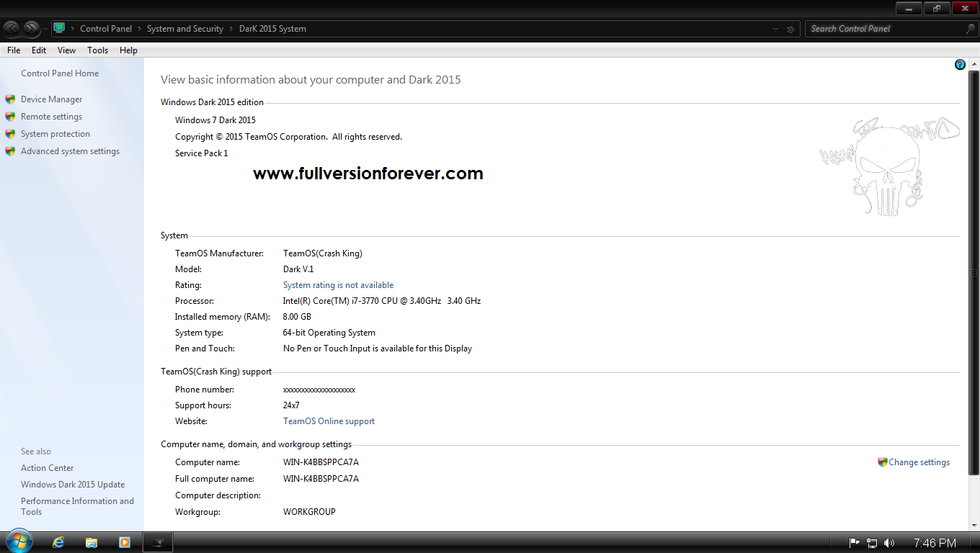Viewport: 980px width, 553px height.
Task: Click the address bar refresh arrows icon
Action: (790, 30)
